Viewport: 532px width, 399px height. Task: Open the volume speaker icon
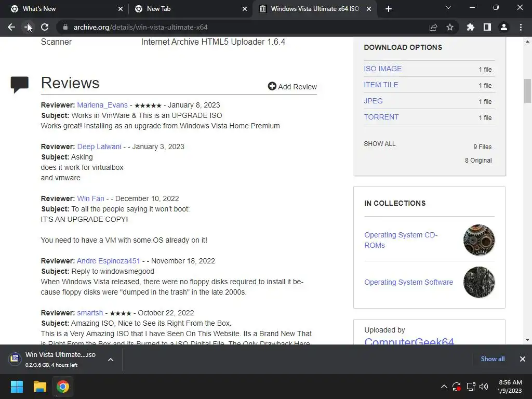click(484, 387)
